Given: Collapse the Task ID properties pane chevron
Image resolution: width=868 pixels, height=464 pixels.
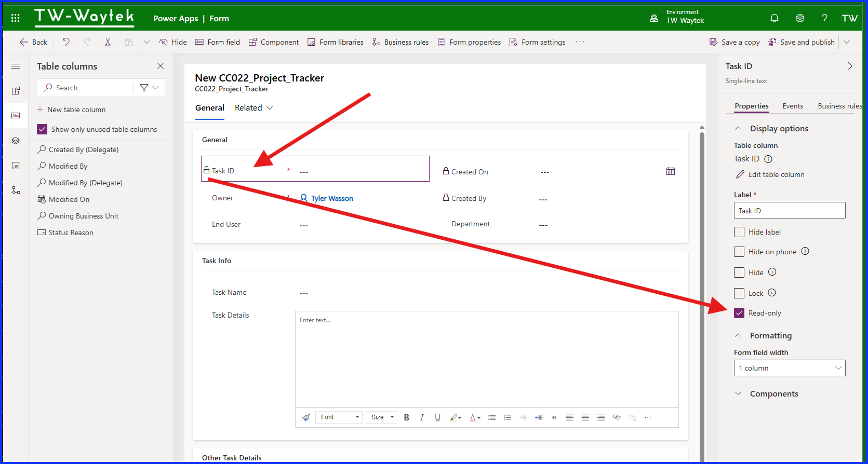Looking at the screenshot, I should [850, 66].
